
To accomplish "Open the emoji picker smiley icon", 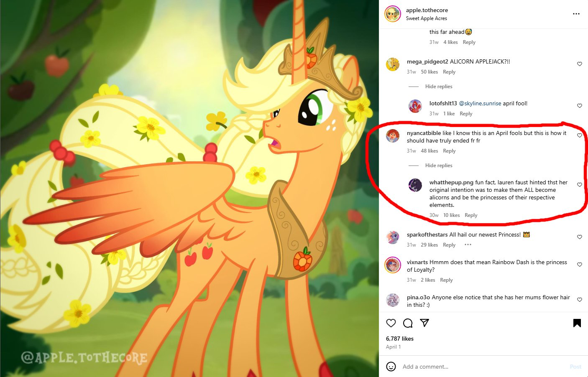I will click(391, 367).
